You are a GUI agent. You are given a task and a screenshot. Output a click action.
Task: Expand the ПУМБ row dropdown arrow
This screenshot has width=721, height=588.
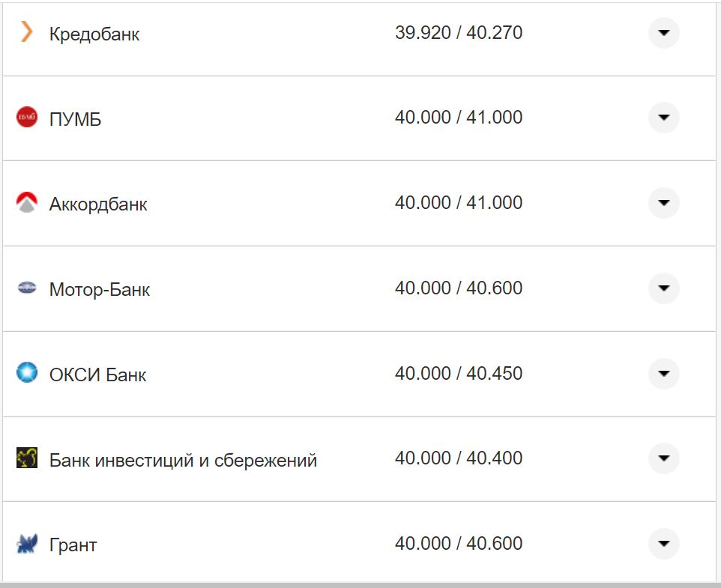tap(663, 118)
